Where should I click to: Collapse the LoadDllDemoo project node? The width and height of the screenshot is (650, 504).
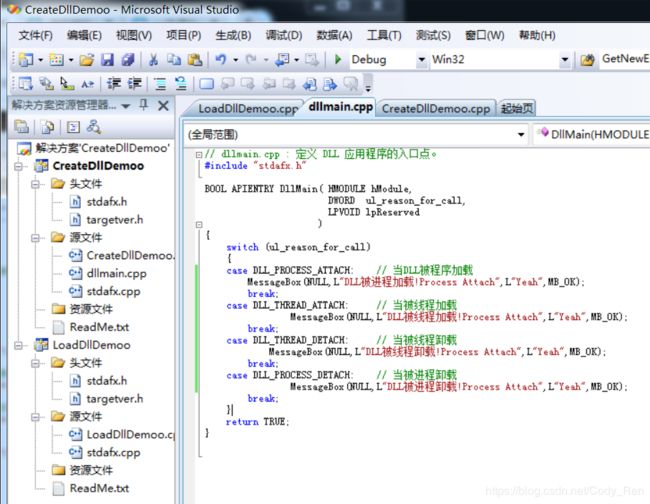18,345
